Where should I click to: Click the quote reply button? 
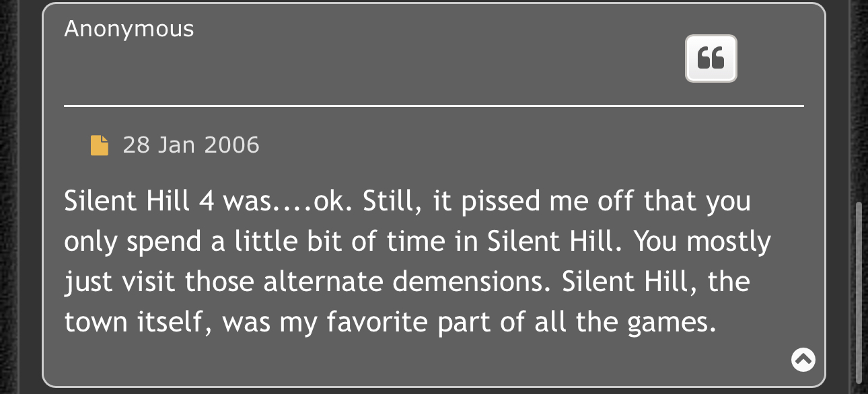711,58
